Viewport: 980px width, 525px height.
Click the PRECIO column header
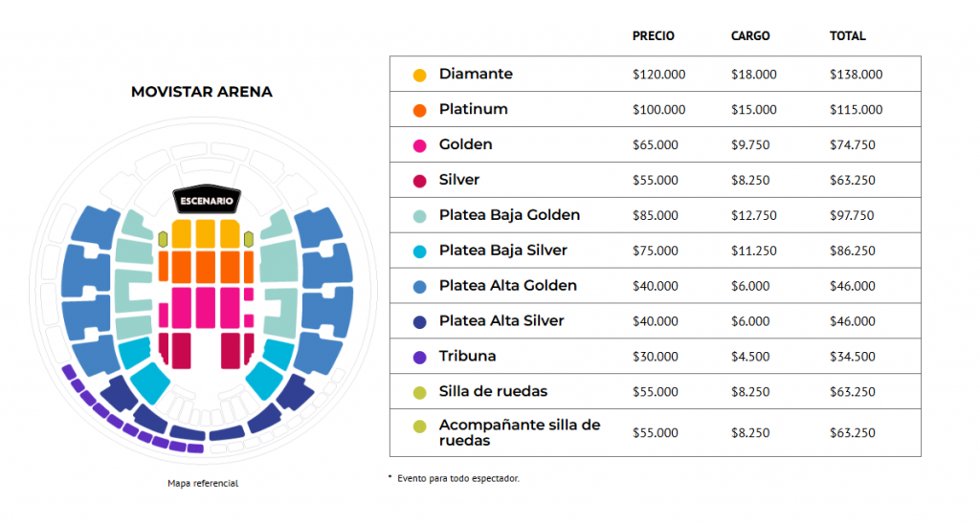[x=653, y=36]
